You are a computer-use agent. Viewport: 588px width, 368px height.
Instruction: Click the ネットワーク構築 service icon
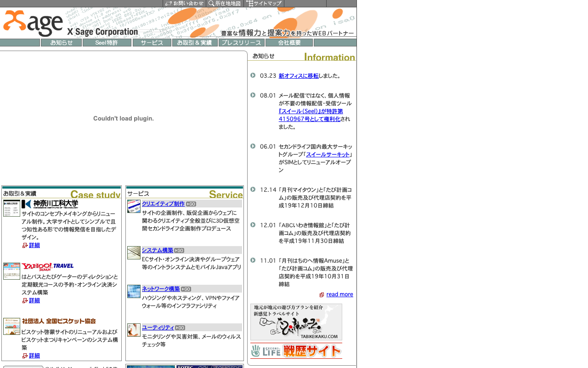point(134,291)
